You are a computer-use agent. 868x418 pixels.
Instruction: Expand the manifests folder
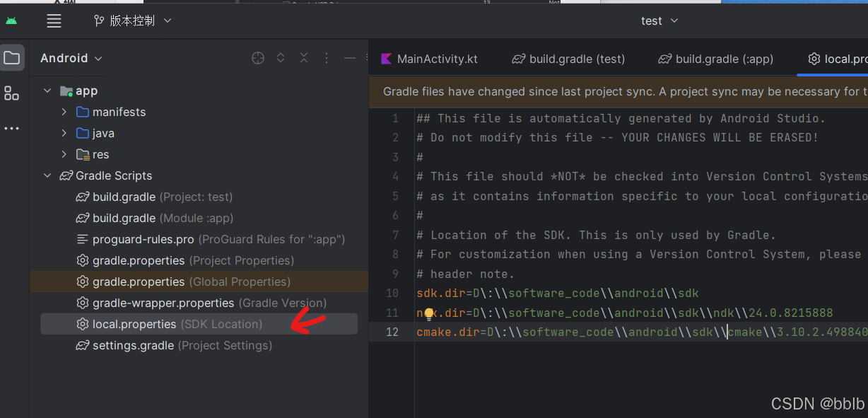click(64, 112)
